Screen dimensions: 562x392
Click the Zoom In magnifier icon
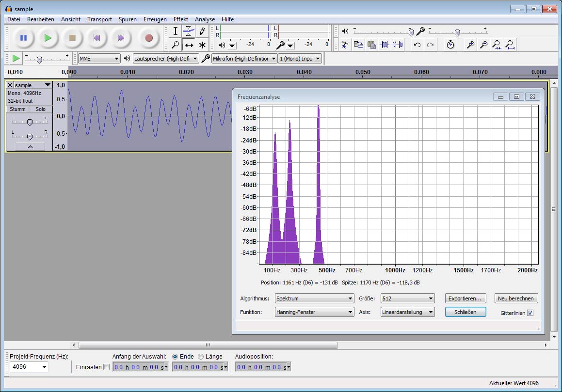[x=470, y=45]
